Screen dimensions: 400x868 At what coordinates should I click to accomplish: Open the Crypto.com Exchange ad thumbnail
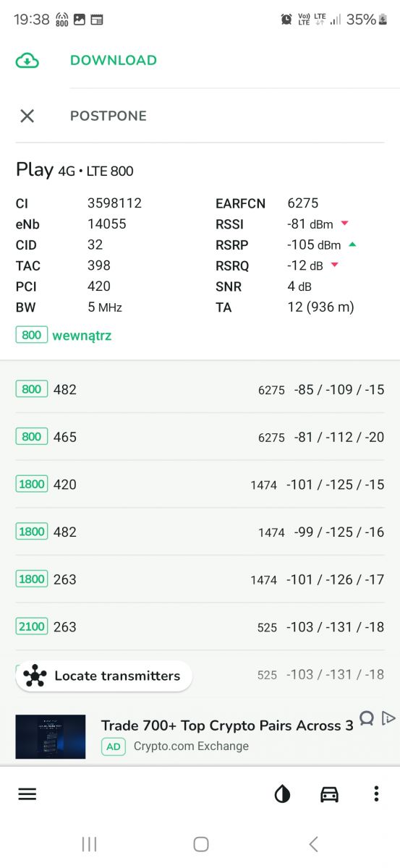point(51,736)
